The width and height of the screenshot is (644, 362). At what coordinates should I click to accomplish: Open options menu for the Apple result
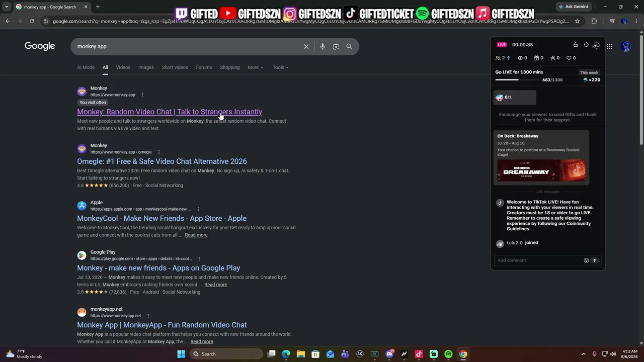(198, 209)
